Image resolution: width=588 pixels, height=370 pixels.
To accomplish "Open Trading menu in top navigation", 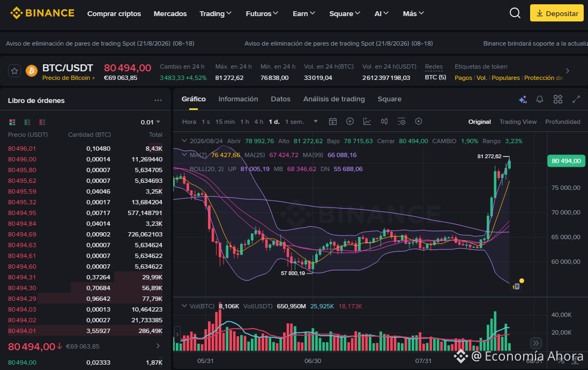I will (x=215, y=13).
